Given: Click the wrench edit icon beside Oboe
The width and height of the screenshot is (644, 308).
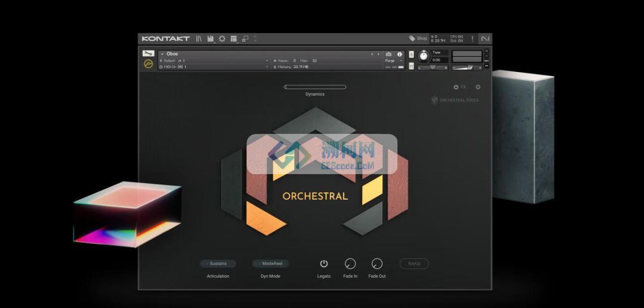Looking at the screenshot, I should tap(148, 53).
